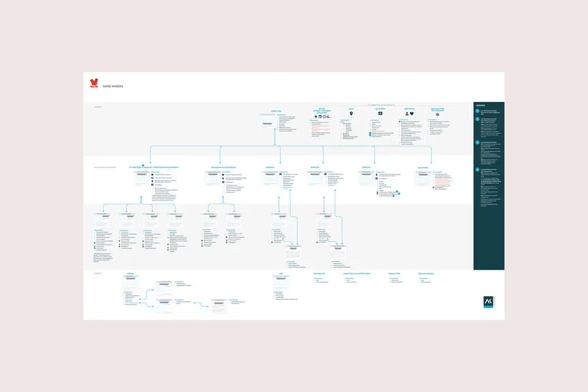Open the RESTAURANTS & BOUTIQUES wireframe thumbnail

point(213,178)
